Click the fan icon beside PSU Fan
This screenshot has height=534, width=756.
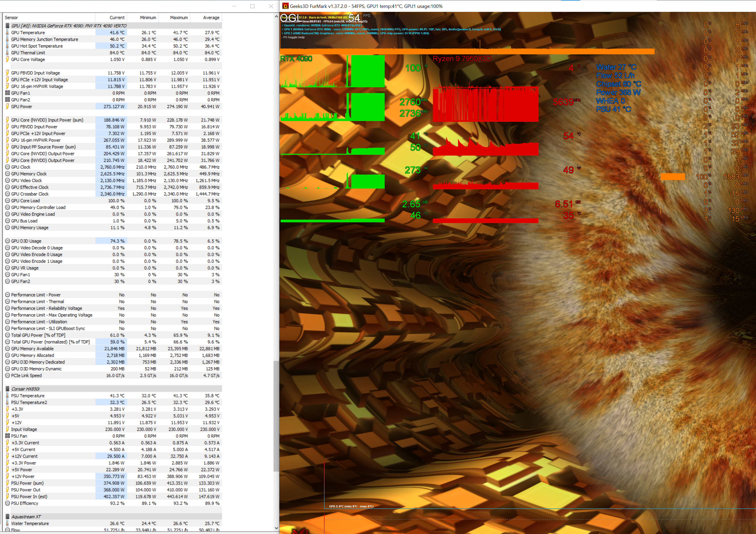[7, 436]
